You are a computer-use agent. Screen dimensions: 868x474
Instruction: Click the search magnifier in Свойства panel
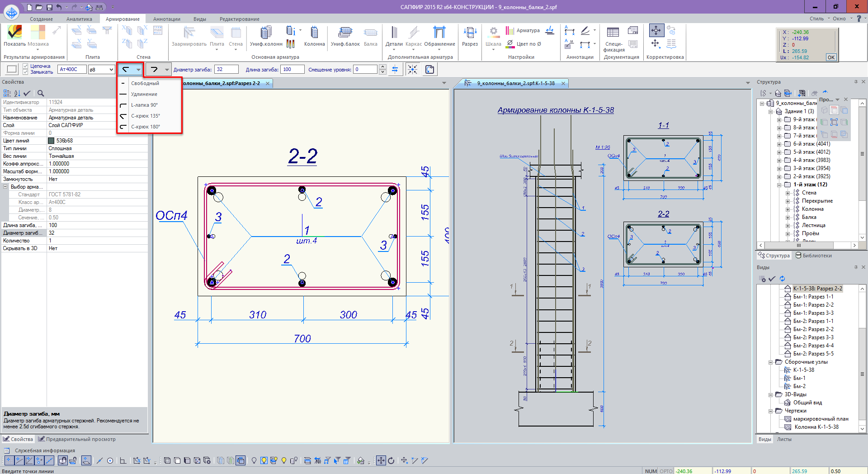41,93
